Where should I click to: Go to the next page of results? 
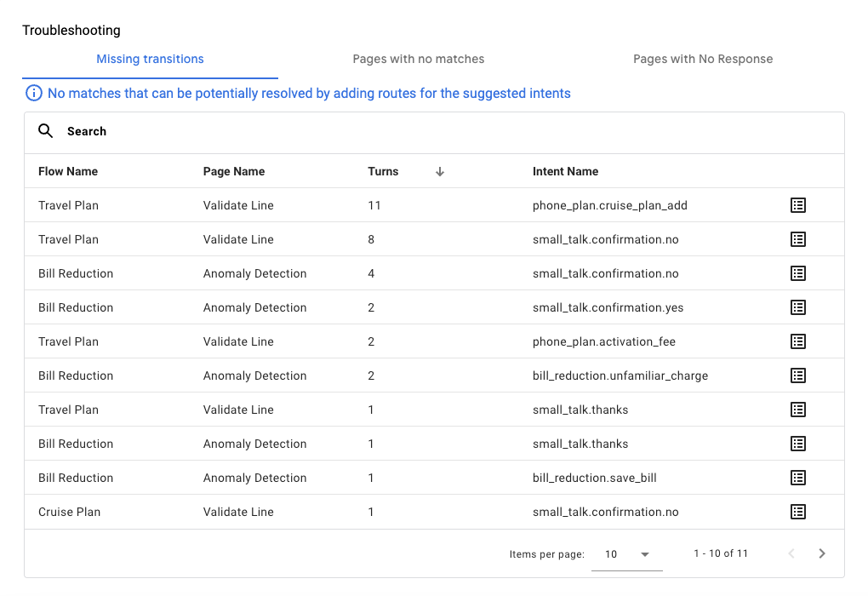pyautogui.click(x=821, y=553)
